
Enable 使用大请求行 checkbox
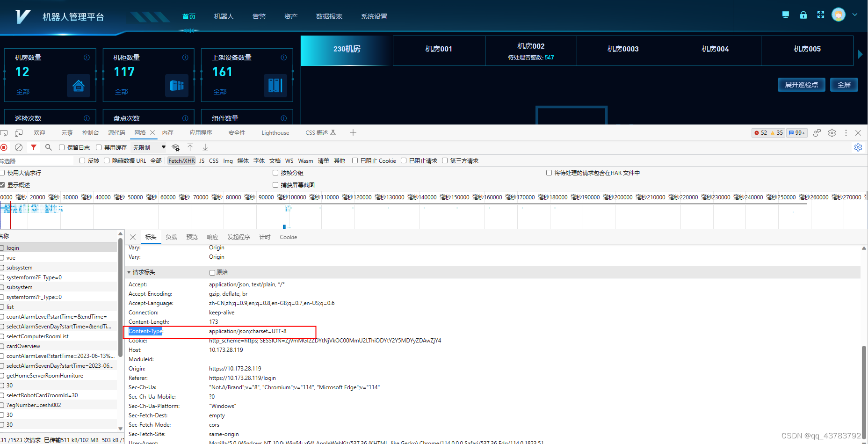click(2, 173)
